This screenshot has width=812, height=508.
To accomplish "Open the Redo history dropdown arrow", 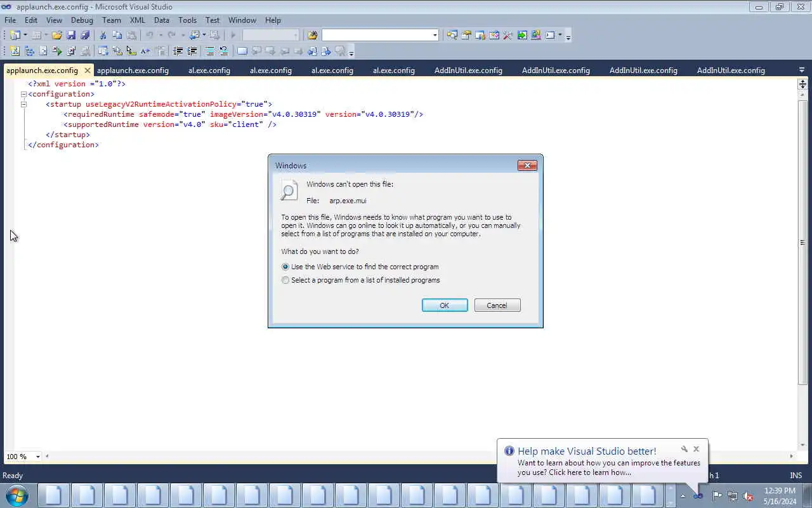I will pos(183,35).
